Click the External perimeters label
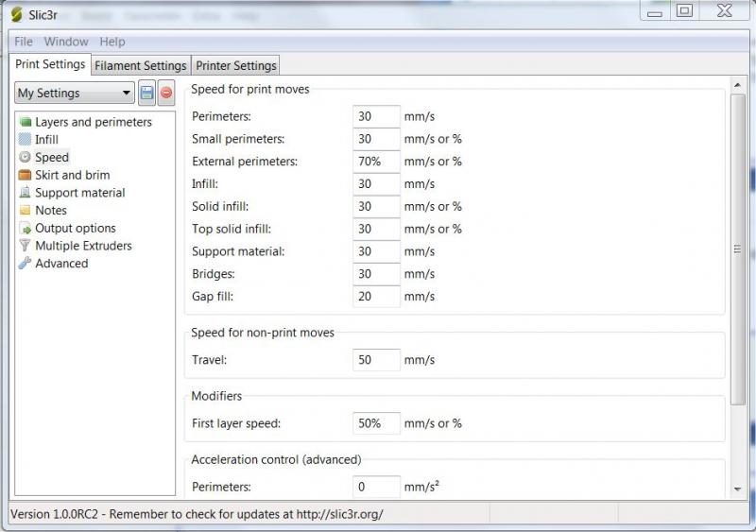 pos(245,162)
